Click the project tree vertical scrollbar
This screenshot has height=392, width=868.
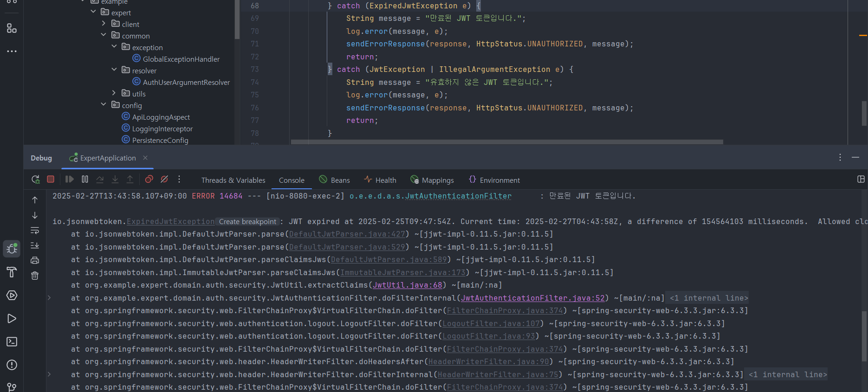tap(237, 19)
